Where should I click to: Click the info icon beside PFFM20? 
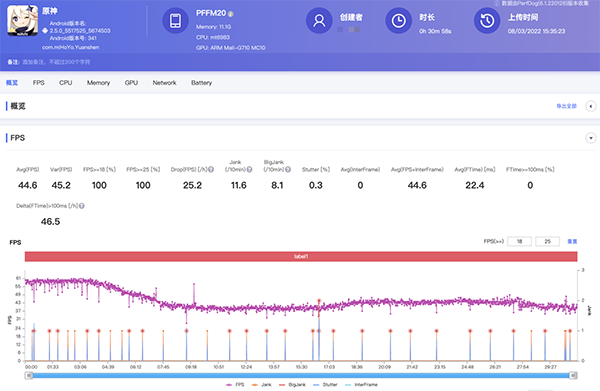click(231, 14)
